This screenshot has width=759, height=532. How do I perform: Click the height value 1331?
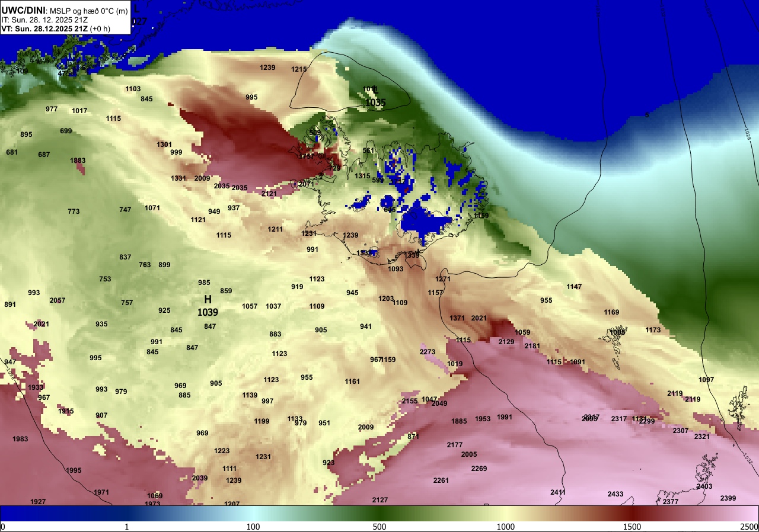178,178
